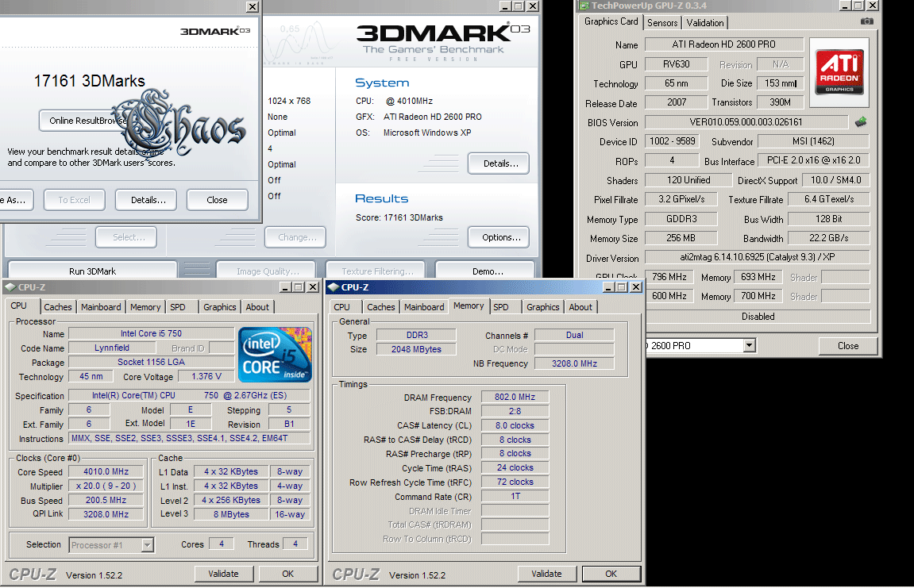Open SPD tab in right CPU-Z
The height and width of the screenshot is (588, 914).
pyautogui.click(x=501, y=307)
